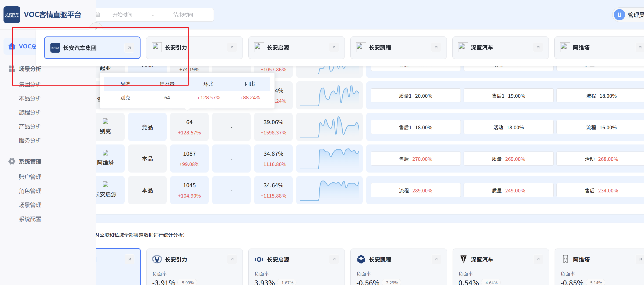Open 产品分析 in the sidebar
This screenshot has height=285, width=644.
[30, 126]
